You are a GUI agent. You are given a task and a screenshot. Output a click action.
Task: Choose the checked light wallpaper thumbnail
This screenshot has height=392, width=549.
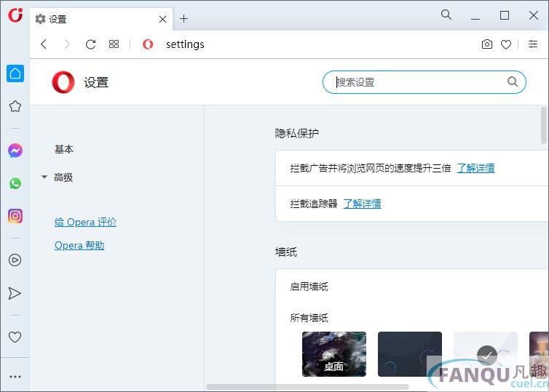(485, 354)
